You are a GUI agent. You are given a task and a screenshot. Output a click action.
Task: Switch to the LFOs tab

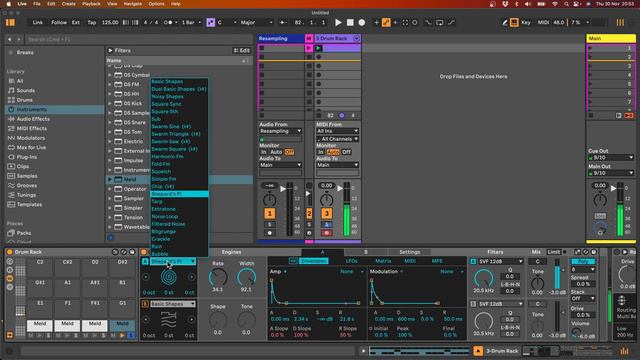point(351,261)
